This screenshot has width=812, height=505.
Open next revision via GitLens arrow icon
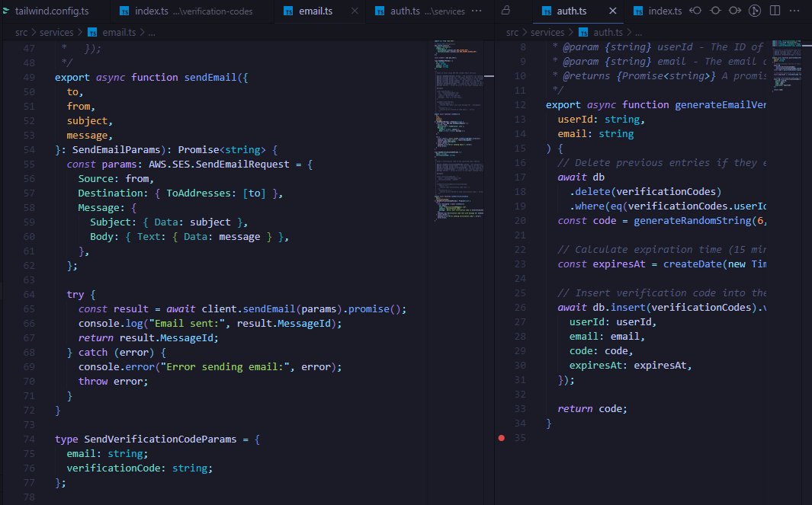735,11
